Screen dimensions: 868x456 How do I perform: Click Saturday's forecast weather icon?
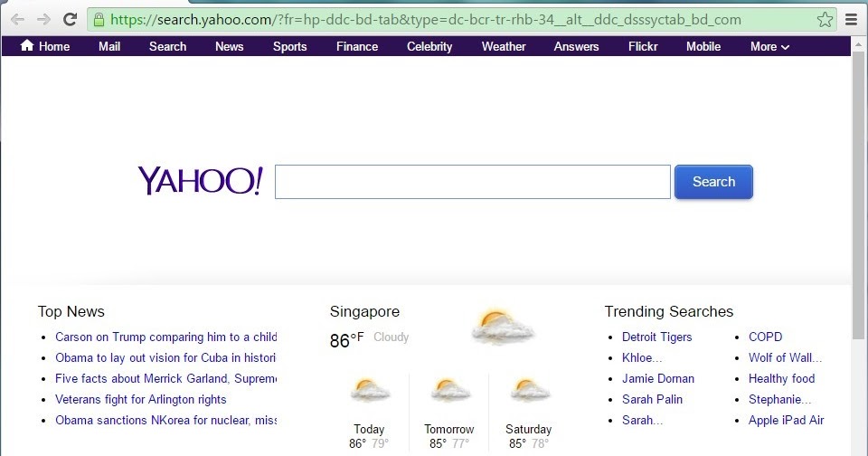coord(530,390)
